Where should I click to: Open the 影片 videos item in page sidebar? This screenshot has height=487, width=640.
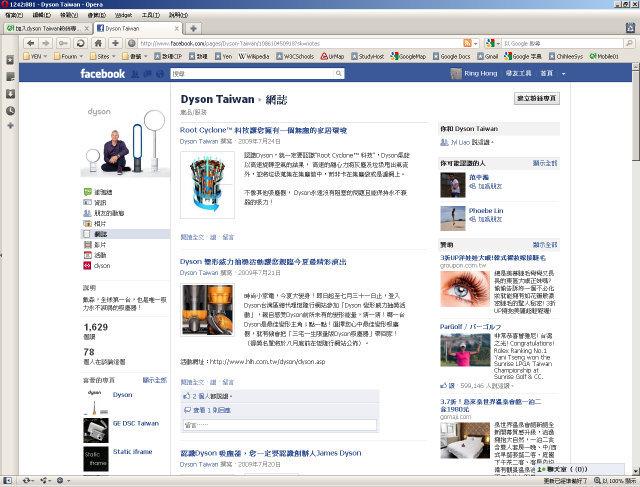[100, 245]
